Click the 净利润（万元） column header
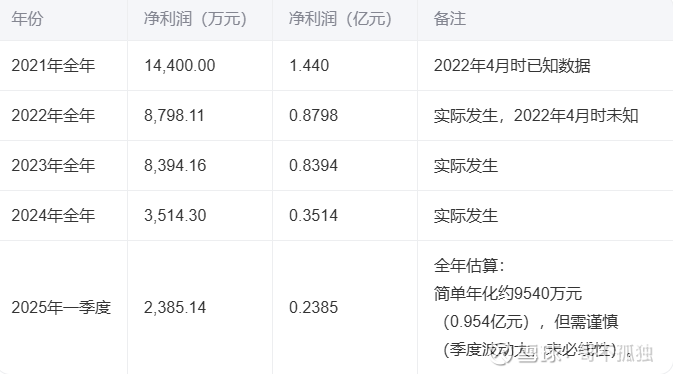The width and height of the screenshot is (673, 374). pos(195,19)
